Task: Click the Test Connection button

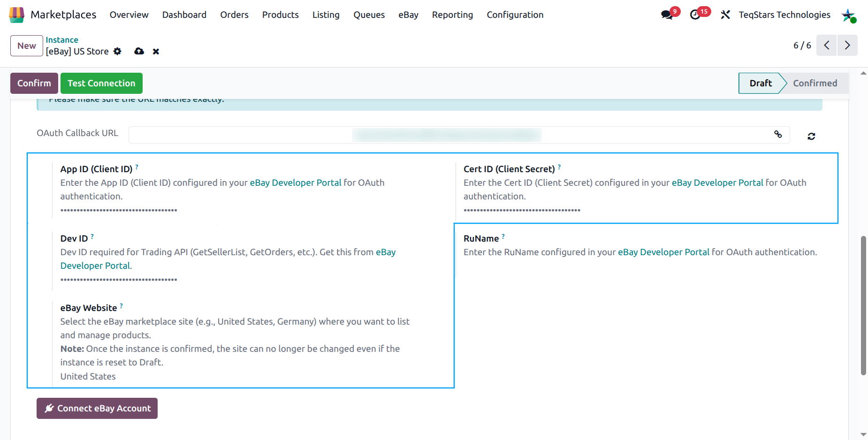Action: (101, 83)
